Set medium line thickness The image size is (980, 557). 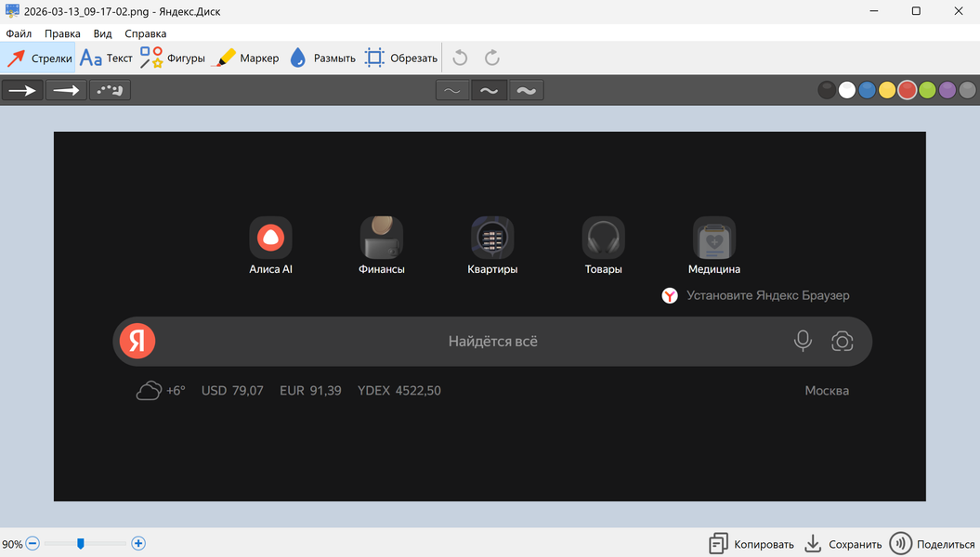click(489, 91)
